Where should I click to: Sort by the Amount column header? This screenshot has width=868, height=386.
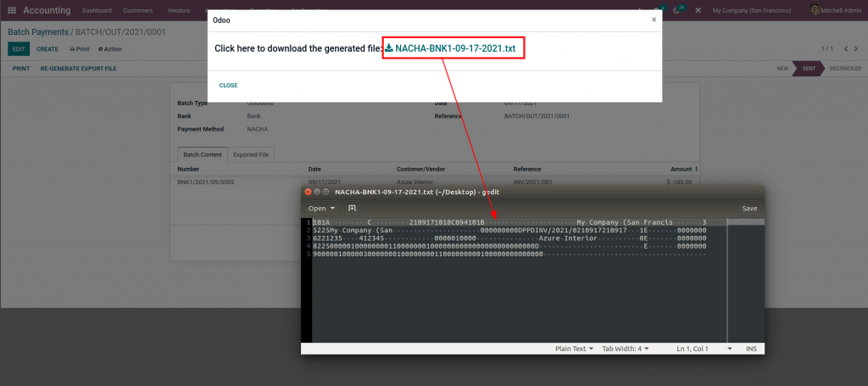click(x=681, y=169)
